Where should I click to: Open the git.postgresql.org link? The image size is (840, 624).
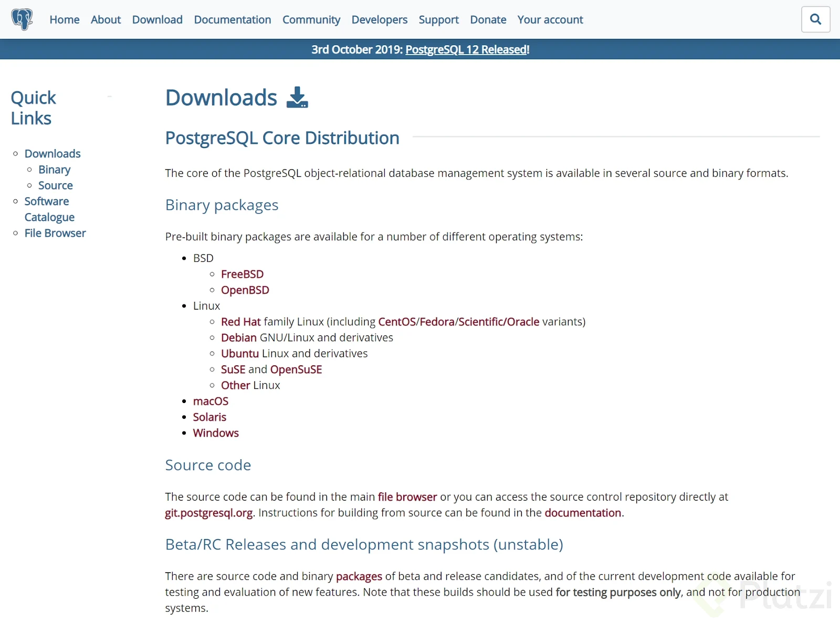(209, 513)
